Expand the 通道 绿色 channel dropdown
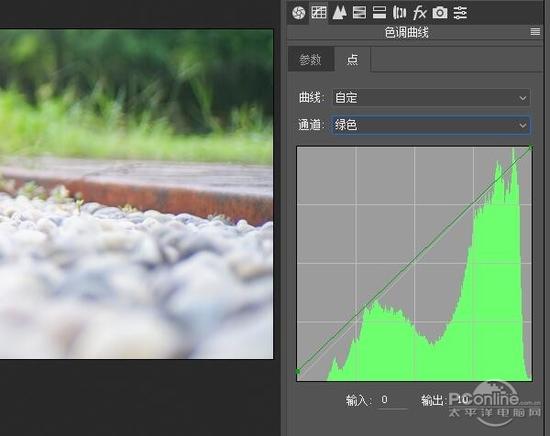Image resolution: width=550 pixels, height=436 pixels. pyautogui.click(x=431, y=125)
